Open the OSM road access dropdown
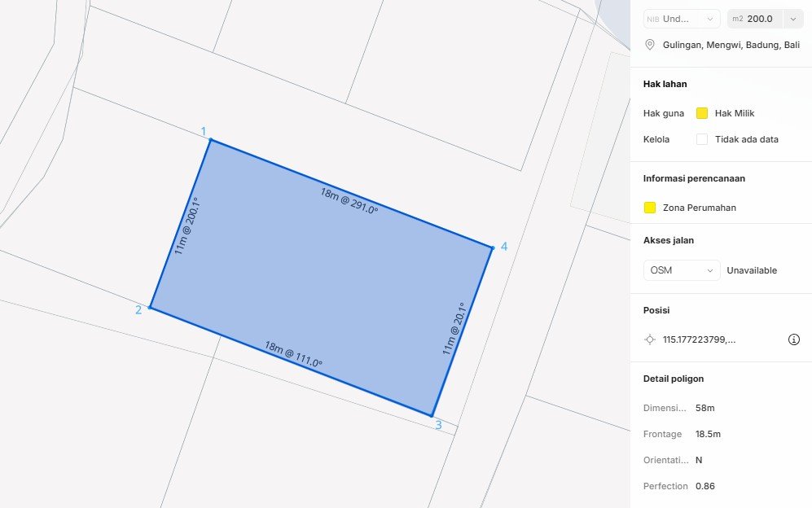The width and height of the screenshot is (812, 508). (x=682, y=270)
